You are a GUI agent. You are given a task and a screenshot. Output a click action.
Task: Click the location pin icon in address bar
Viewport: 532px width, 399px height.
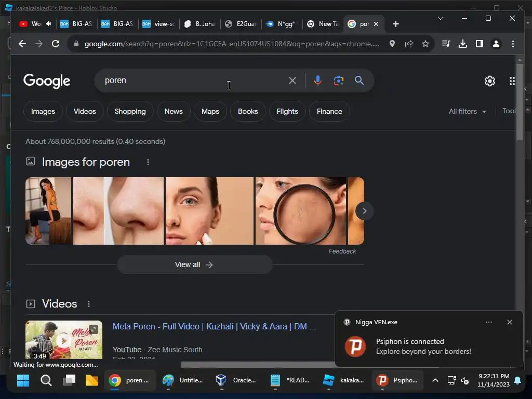click(x=392, y=44)
